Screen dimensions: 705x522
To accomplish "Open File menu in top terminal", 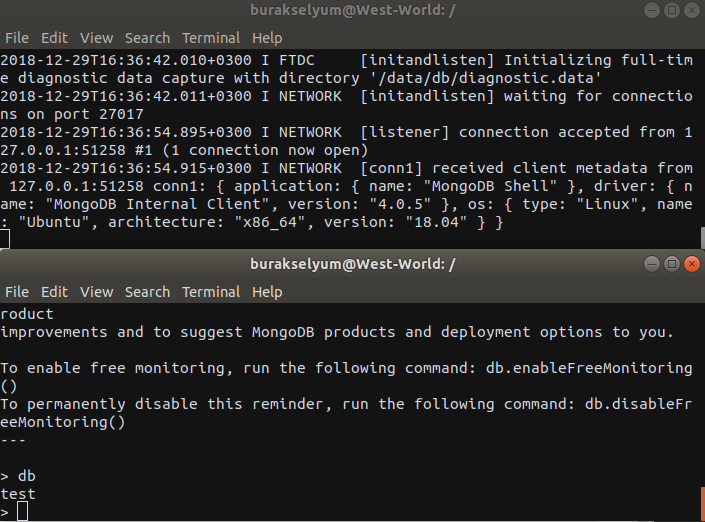I will [x=17, y=38].
